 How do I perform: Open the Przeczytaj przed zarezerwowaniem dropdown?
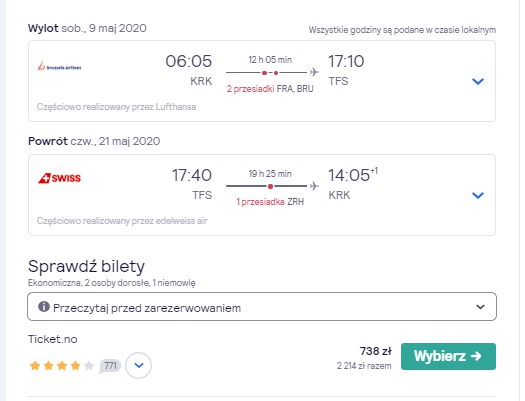click(262, 307)
